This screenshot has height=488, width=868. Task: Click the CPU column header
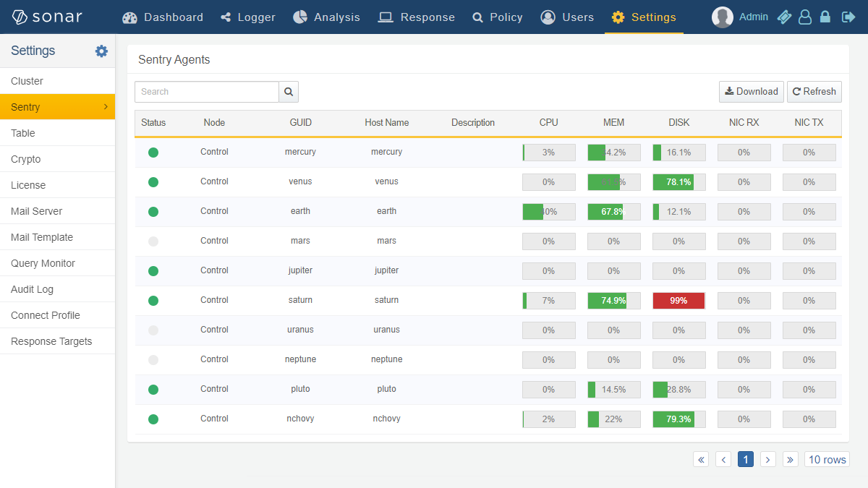tap(549, 123)
